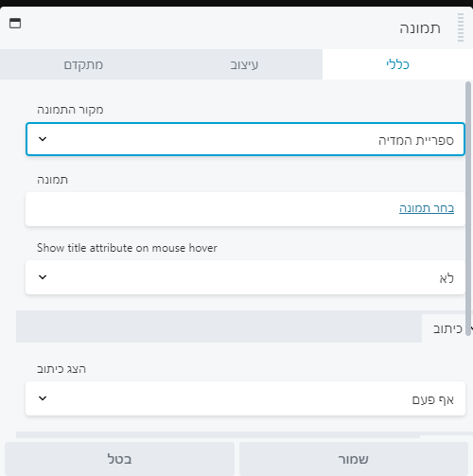Click the panel window mode icon

pyautogui.click(x=15, y=24)
